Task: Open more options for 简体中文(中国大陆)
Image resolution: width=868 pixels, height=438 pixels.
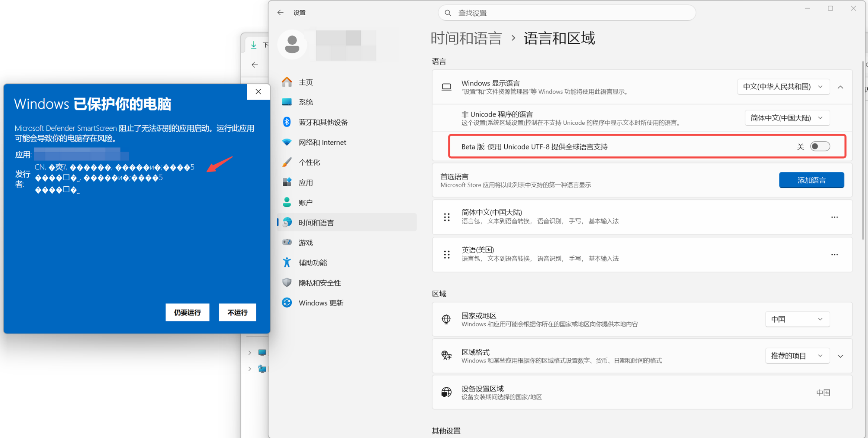Action: click(834, 217)
